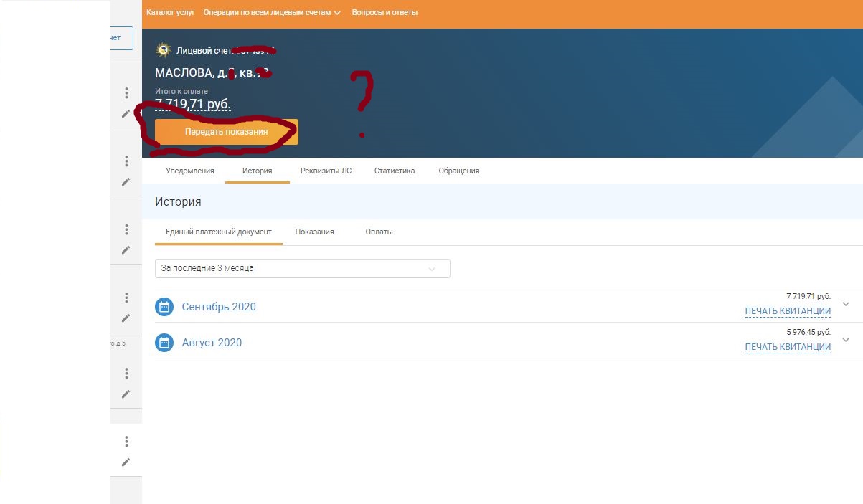Click pencil edit icon of second sidebar account
863x504 pixels.
[x=126, y=181]
